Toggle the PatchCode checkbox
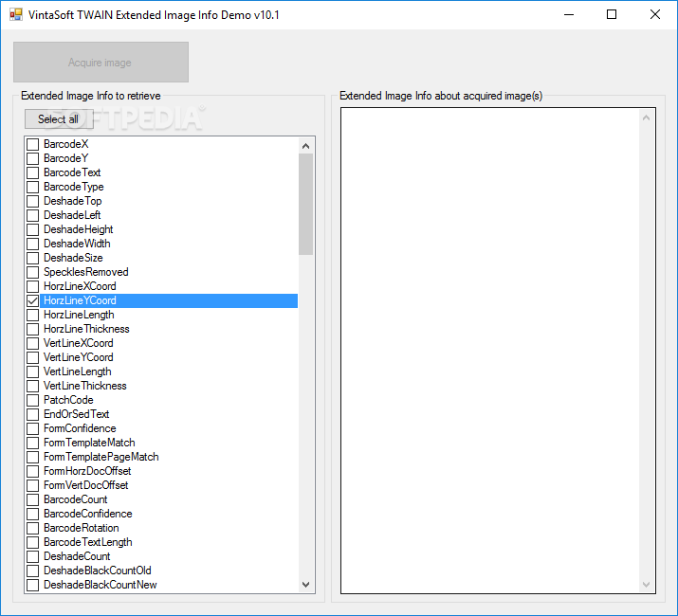Screen dimensions: 678x616 tap(33, 400)
